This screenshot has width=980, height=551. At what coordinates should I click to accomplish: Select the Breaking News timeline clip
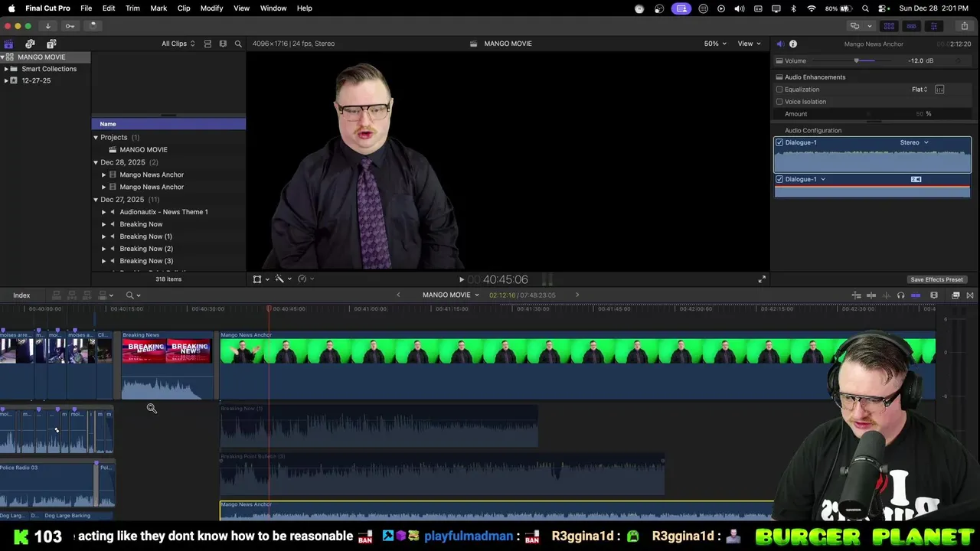pyautogui.click(x=167, y=366)
